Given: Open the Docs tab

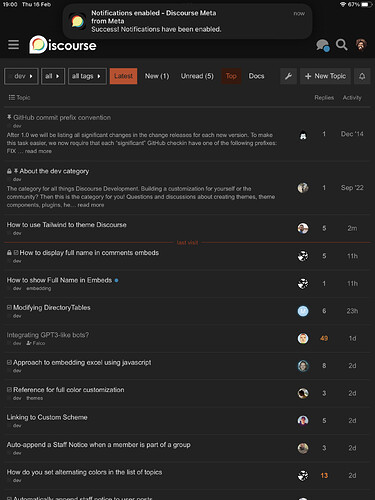Looking at the screenshot, I should point(256,76).
